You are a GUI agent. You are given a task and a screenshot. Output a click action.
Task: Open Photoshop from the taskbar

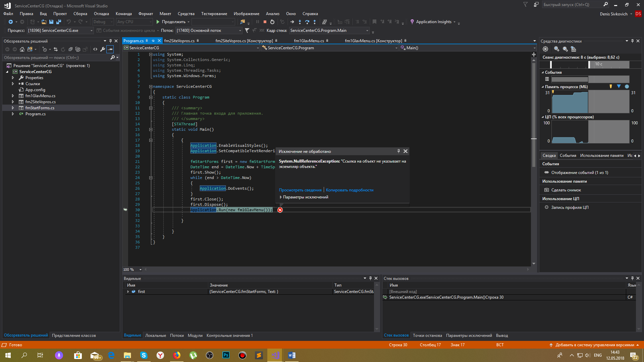(226, 355)
